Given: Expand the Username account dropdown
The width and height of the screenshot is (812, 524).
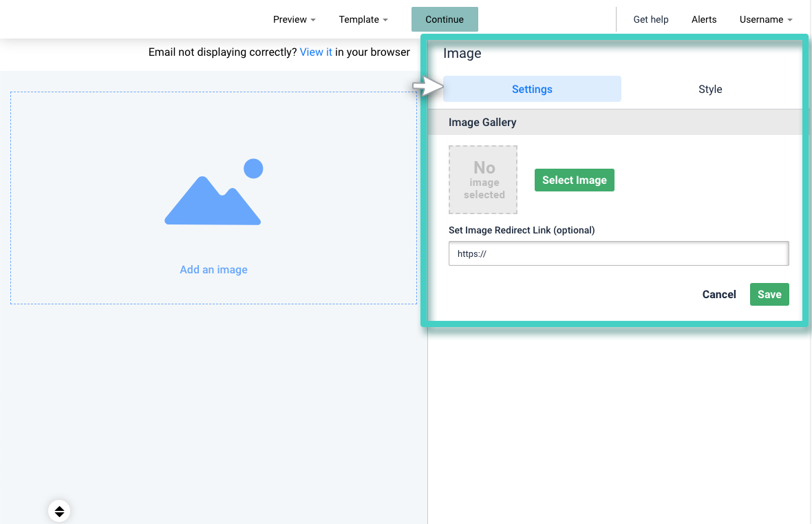Looking at the screenshot, I should click(x=765, y=20).
